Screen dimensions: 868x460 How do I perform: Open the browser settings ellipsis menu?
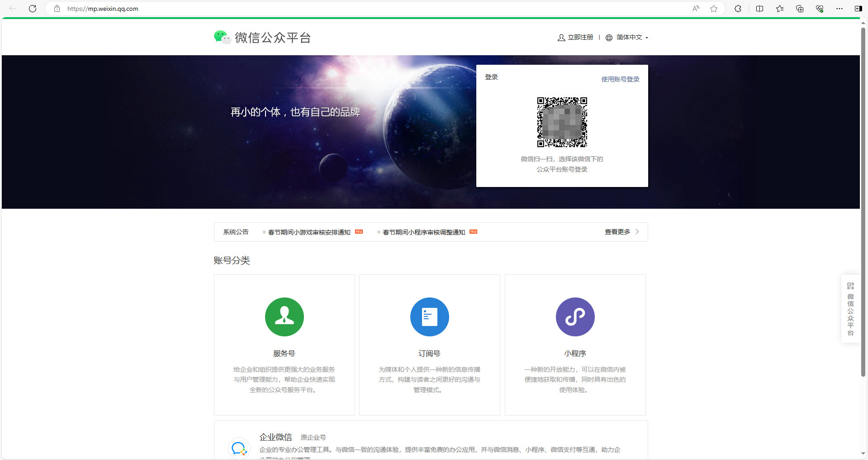tap(839, 9)
